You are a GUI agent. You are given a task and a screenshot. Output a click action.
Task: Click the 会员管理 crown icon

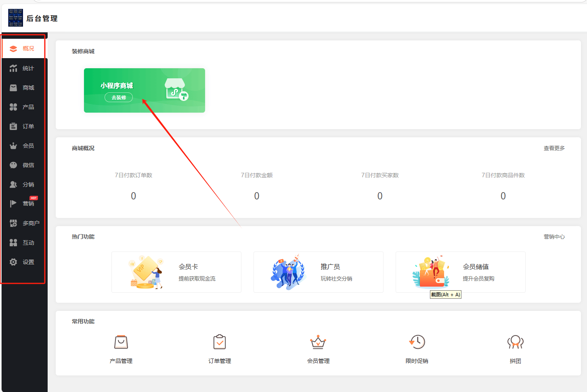tap(318, 342)
